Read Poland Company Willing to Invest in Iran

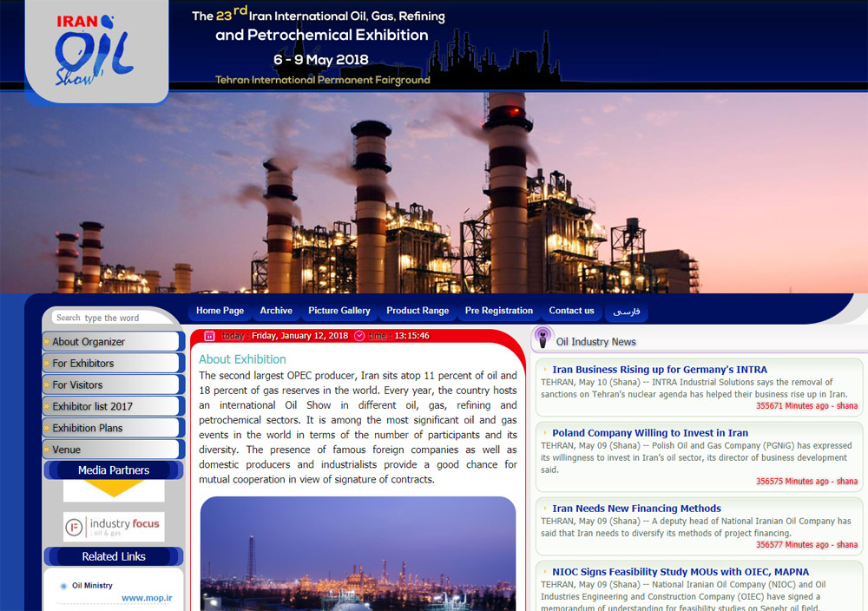point(650,433)
